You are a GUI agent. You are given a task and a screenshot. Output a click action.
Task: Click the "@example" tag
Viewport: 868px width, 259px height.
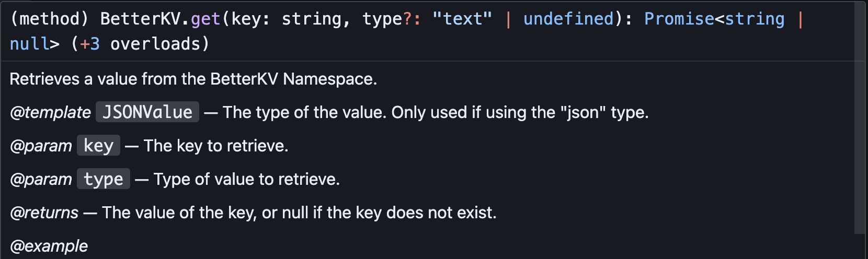pos(49,246)
